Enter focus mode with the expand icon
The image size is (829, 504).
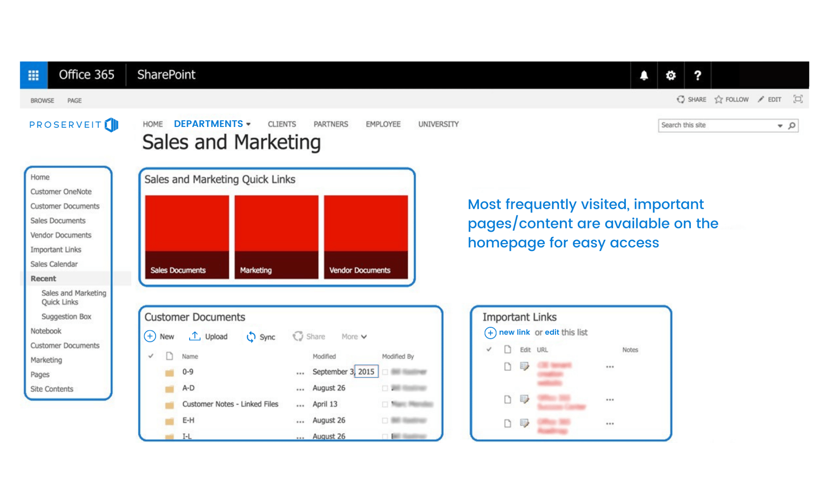tap(798, 99)
